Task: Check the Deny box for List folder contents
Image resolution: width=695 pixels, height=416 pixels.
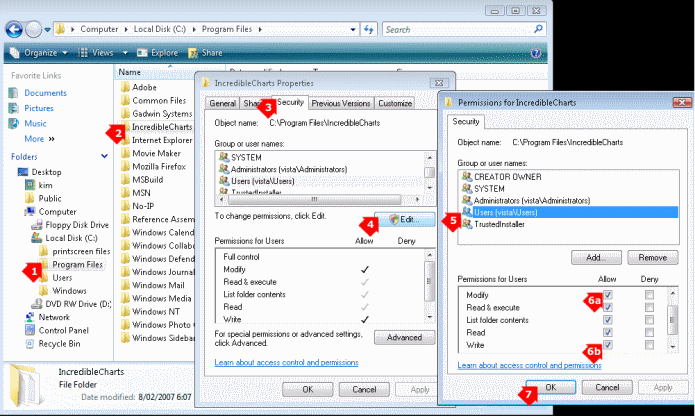Action: click(x=649, y=320)
